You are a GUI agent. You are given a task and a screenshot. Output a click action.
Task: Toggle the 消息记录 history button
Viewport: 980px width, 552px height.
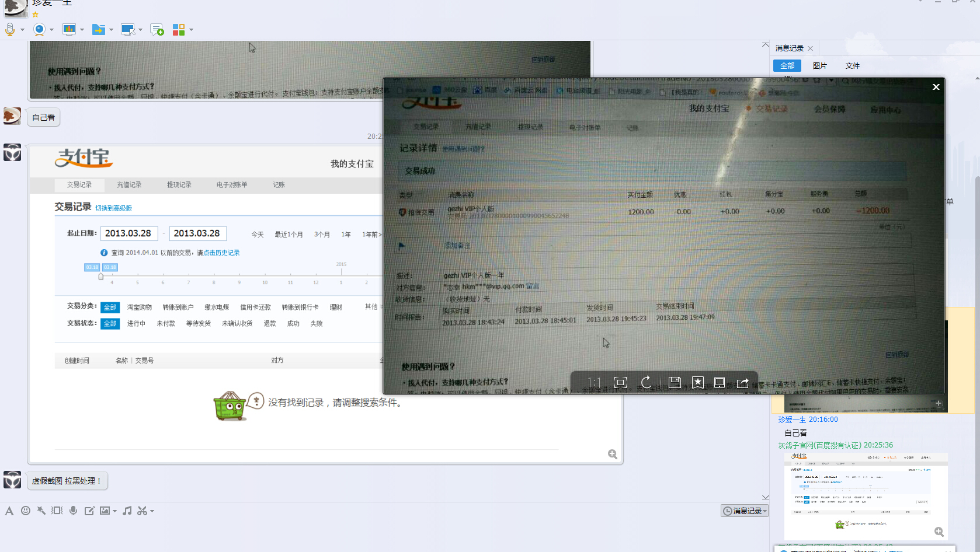pyautogui.click(x=744, y=511)
